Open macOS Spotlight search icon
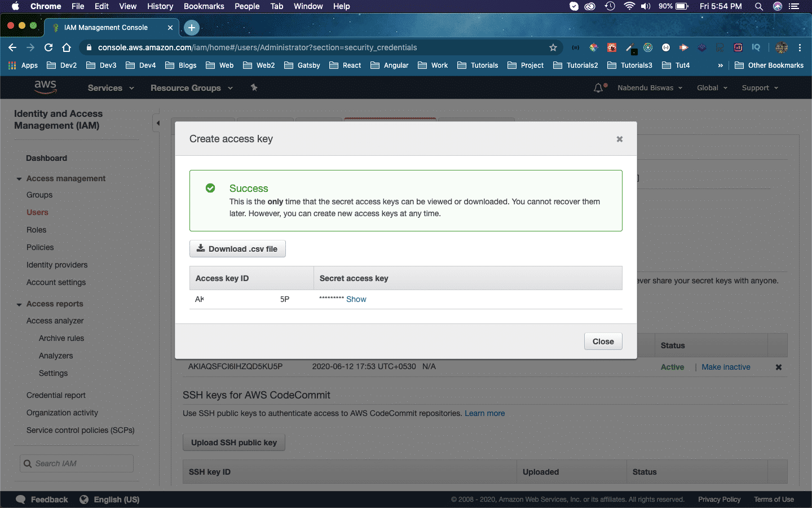 click(x=759, y=6)
